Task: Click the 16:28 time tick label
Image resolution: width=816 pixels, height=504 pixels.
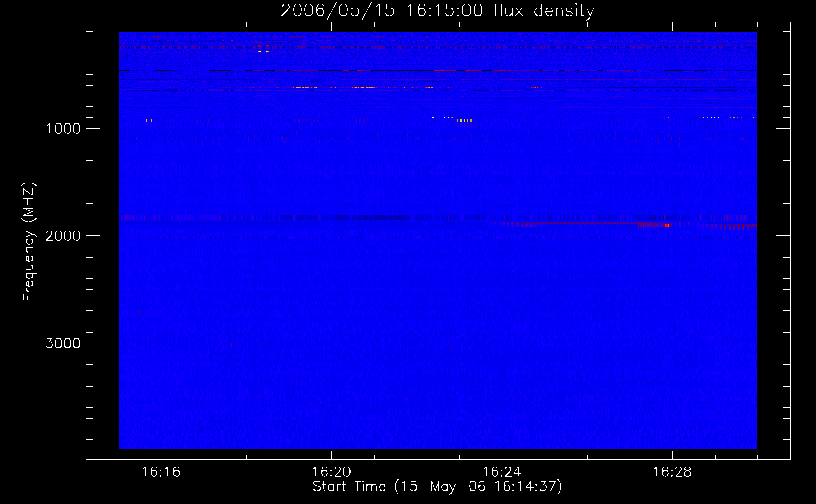Action: click(672, 472)
